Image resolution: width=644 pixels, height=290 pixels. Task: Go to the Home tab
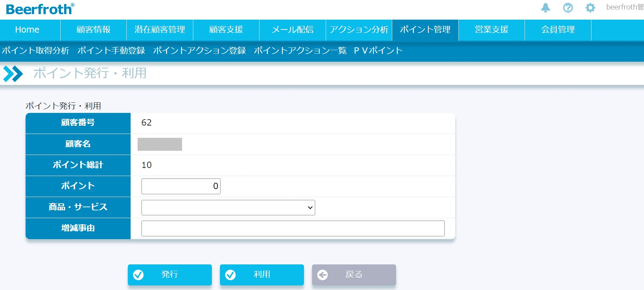coord(27,30)
